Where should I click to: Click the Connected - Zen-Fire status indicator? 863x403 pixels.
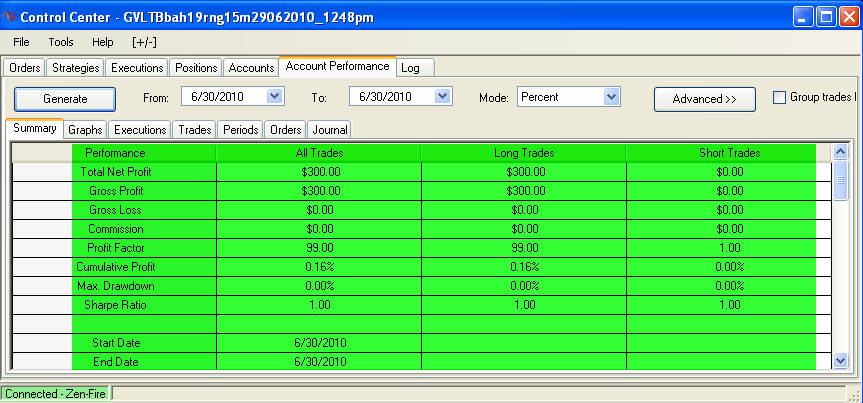point(55,394)
